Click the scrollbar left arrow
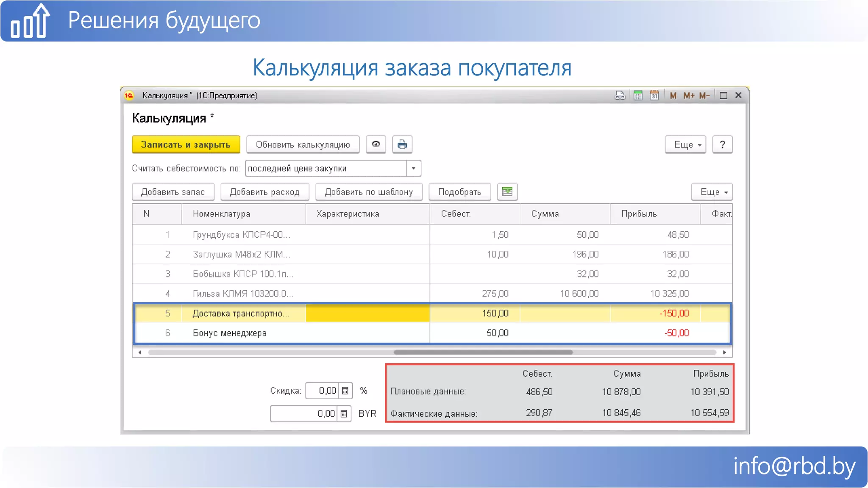The height and width of the screenshot is (488, 868). point(140,352)
